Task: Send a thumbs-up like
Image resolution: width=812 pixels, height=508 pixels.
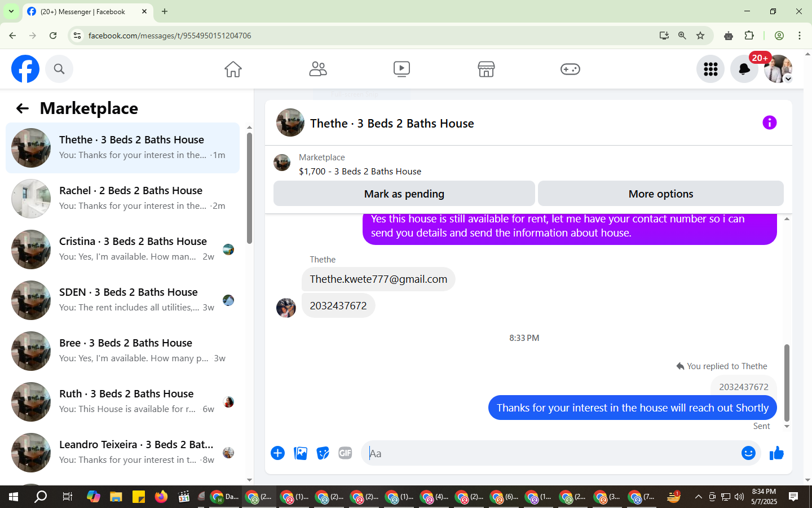Action: 776,453
